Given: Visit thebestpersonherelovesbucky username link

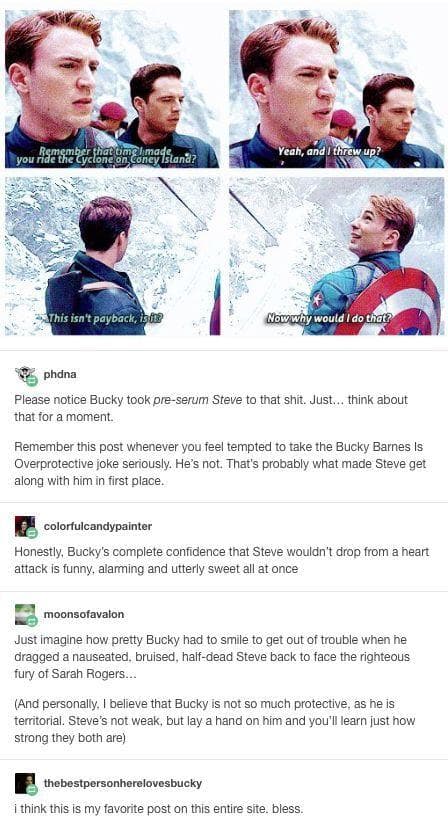Looking at the screenshot, I should 123,783.
